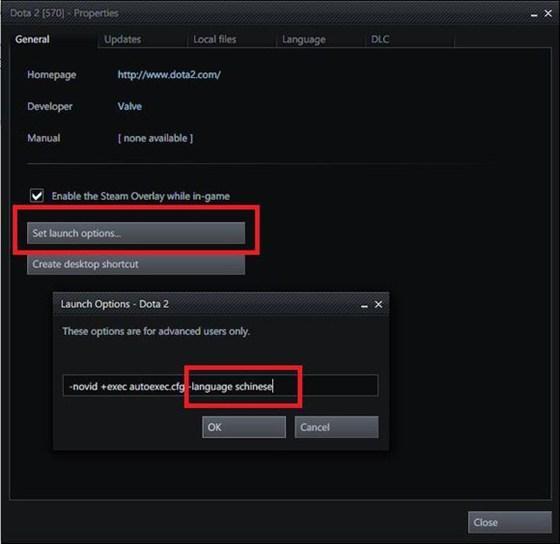Click the Developer label
The image size is (560, 544).
click(x=50, y=106)
